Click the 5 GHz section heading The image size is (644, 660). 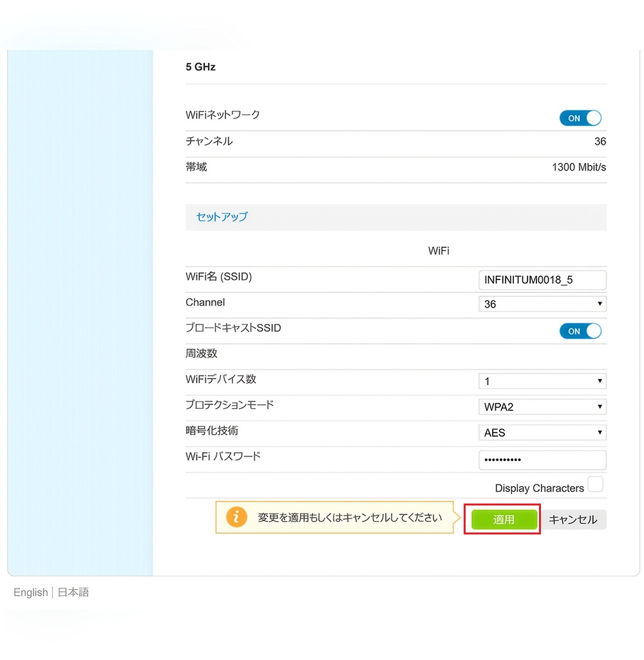point(201,67)
